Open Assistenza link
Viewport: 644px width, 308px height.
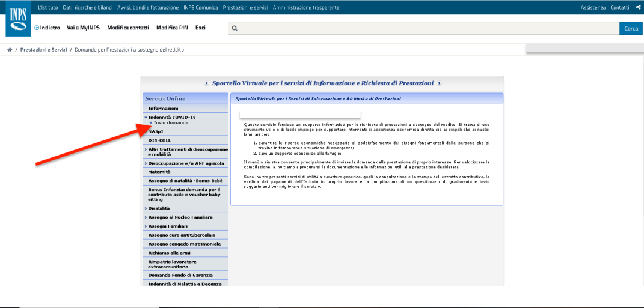pos(593,7)
